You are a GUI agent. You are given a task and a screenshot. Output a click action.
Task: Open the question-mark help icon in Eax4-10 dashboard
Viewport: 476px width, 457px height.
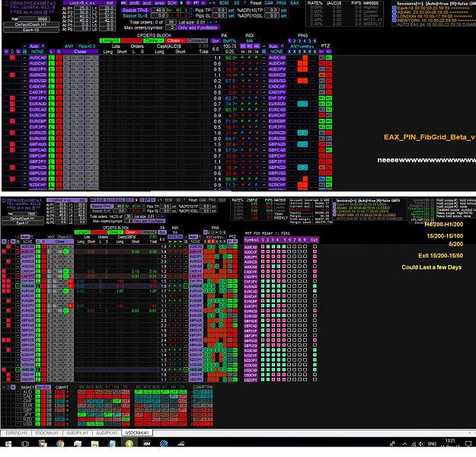[244, 3]
